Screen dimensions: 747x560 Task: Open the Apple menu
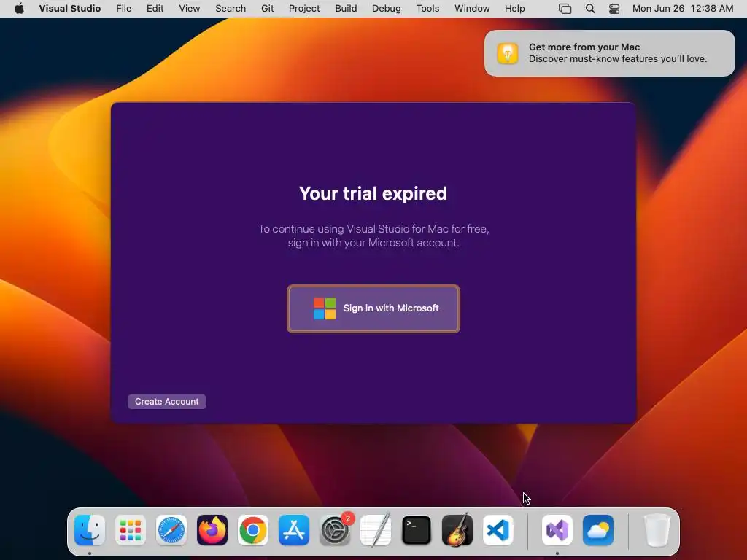[x=19, y=8]
